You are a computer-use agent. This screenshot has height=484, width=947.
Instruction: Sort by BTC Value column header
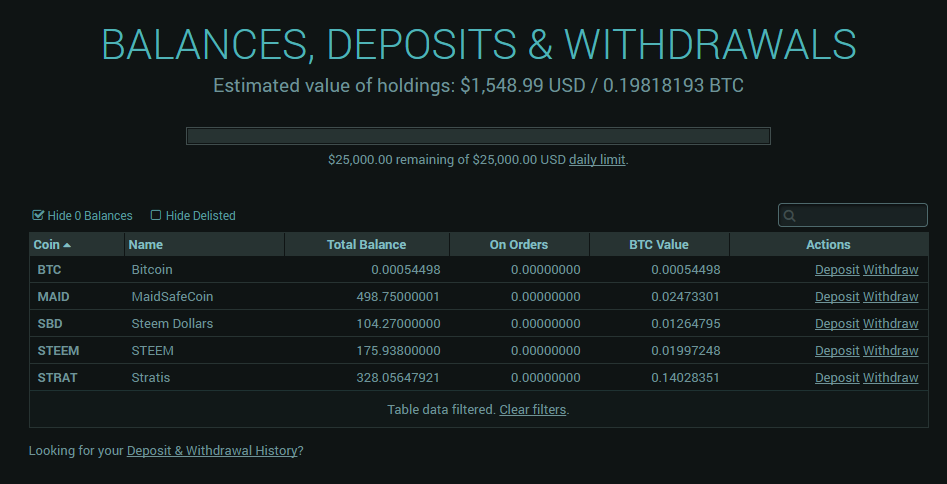[x=658, y=244]
